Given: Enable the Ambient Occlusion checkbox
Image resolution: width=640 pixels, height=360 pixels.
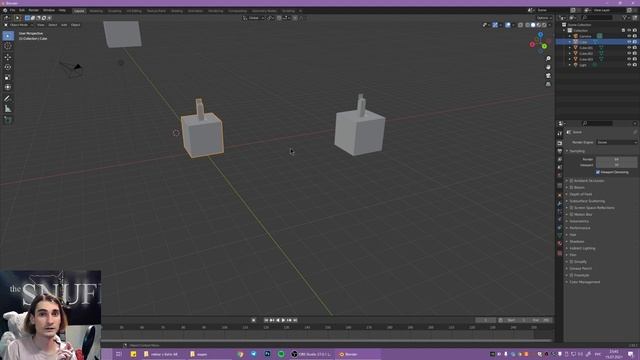Looking at the screenshot, I should click(571, 180).
